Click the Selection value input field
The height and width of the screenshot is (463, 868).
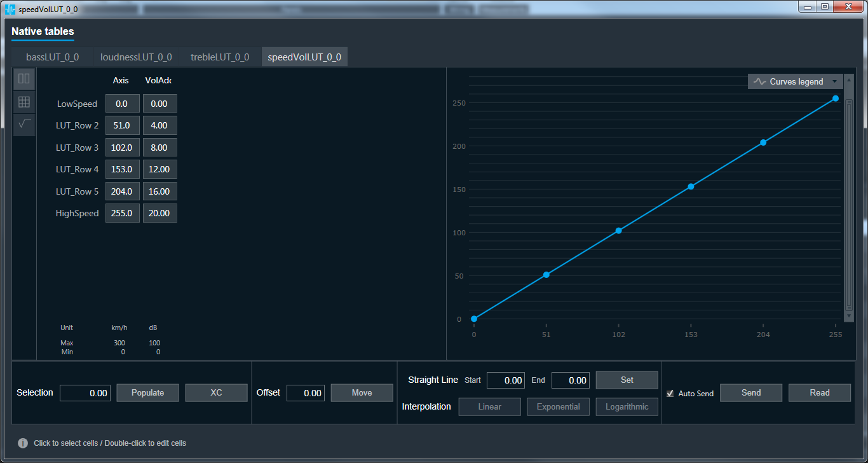click(x=85, y=393)
